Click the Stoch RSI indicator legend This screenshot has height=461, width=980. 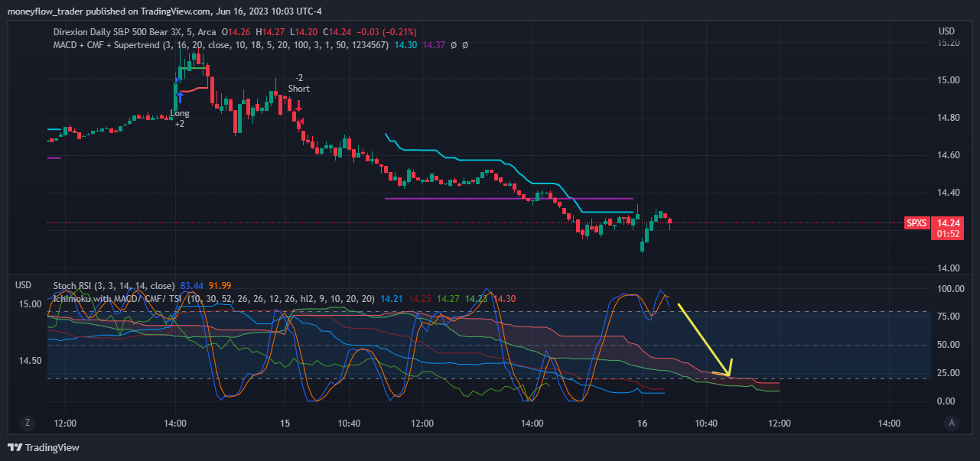tap(114, 286)
